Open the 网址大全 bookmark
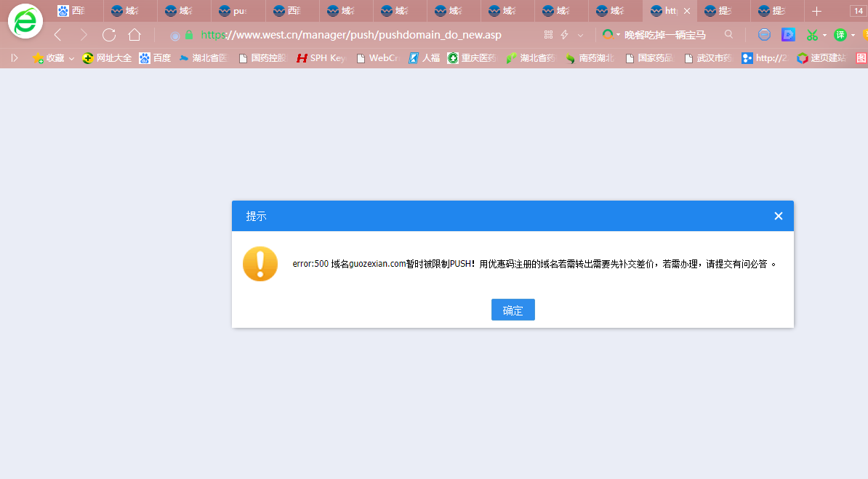 (x=108, y=58)
